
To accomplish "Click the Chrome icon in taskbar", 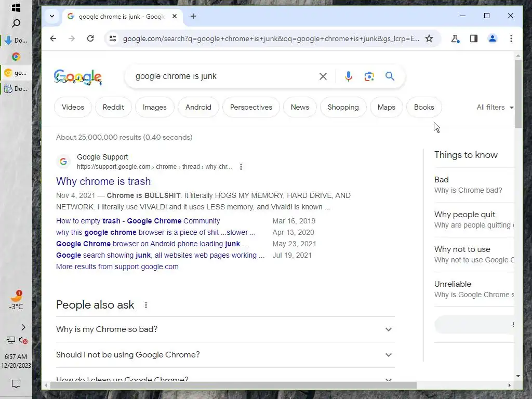I will 16,57.
